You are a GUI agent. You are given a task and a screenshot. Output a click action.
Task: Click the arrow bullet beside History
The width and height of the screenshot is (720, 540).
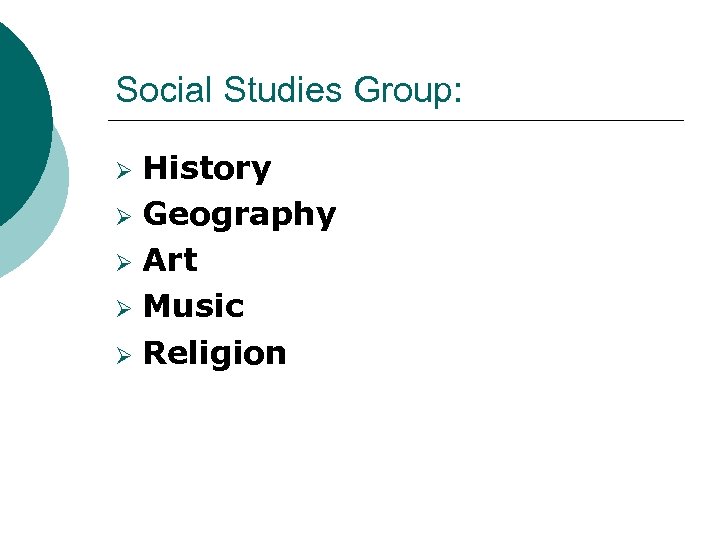[x=124, y=169]
